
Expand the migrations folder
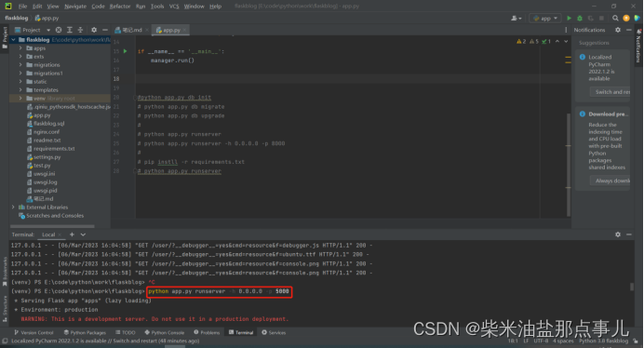click(x=20, y=65)
